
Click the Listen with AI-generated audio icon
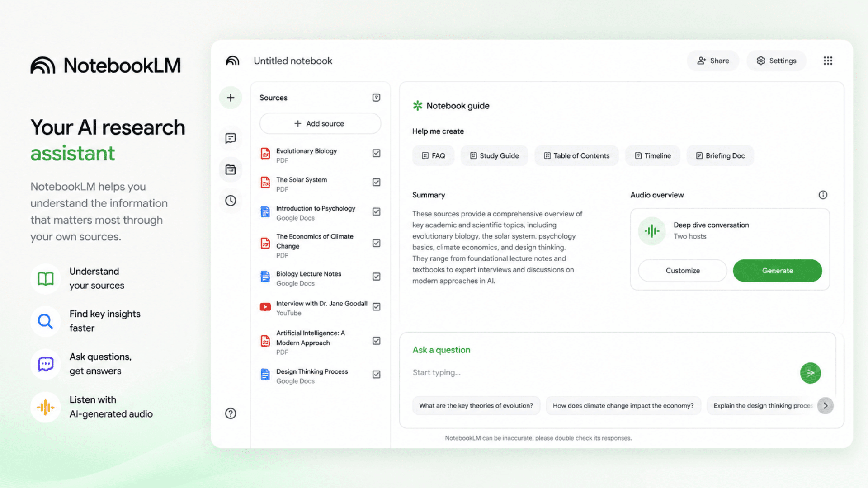[x=46, y=407]
